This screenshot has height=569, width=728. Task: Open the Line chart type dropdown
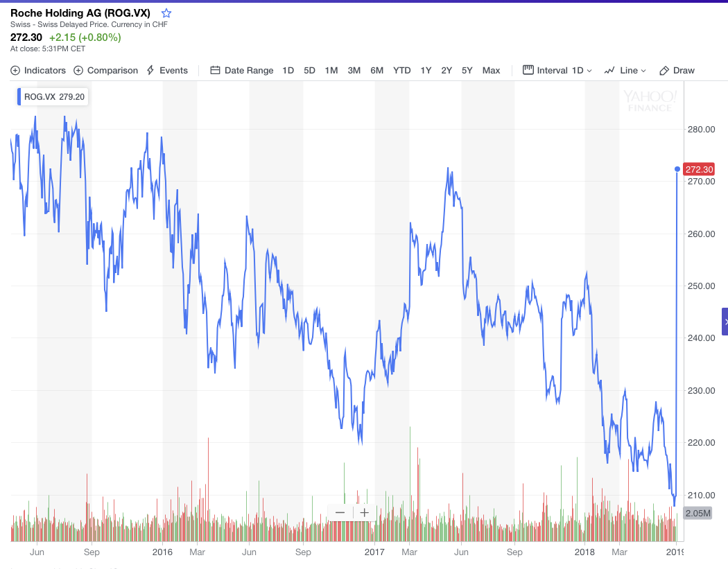coord(625,71)
